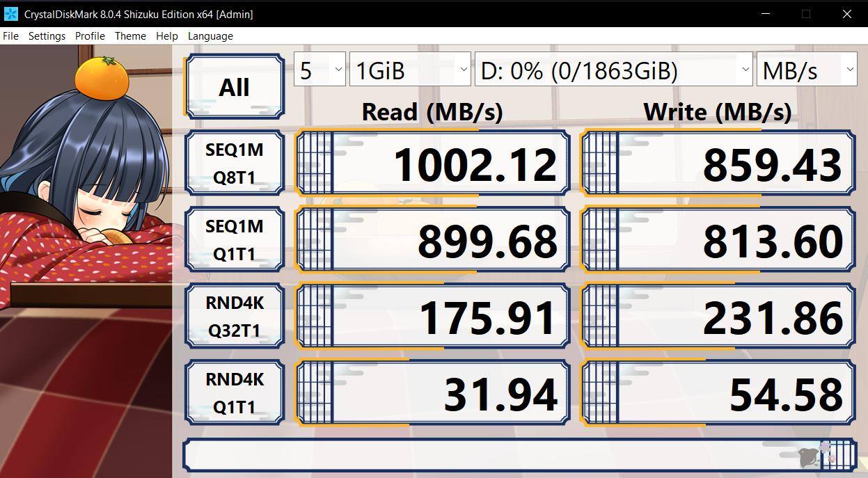Open the Theme menu

coord(130,36)
